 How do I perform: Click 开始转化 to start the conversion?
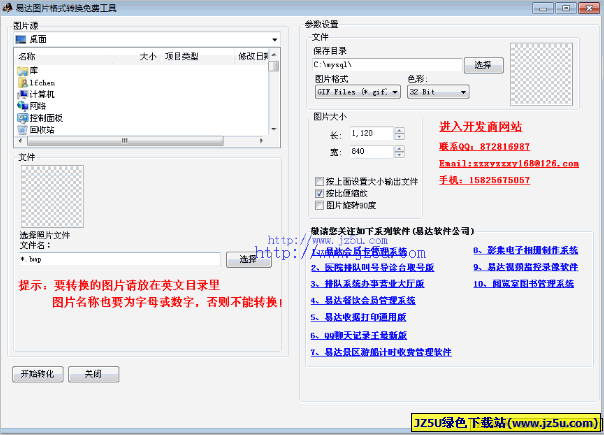(x=38, y=374)
